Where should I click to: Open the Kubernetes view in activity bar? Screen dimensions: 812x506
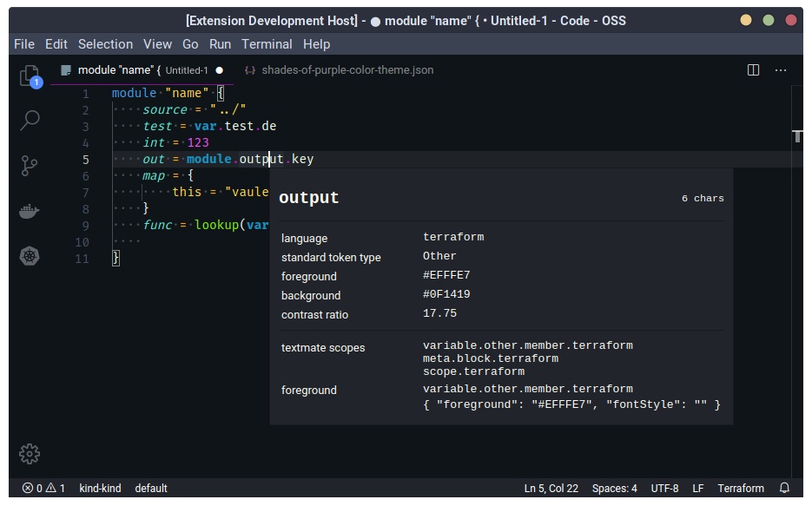tap(30, 255)
